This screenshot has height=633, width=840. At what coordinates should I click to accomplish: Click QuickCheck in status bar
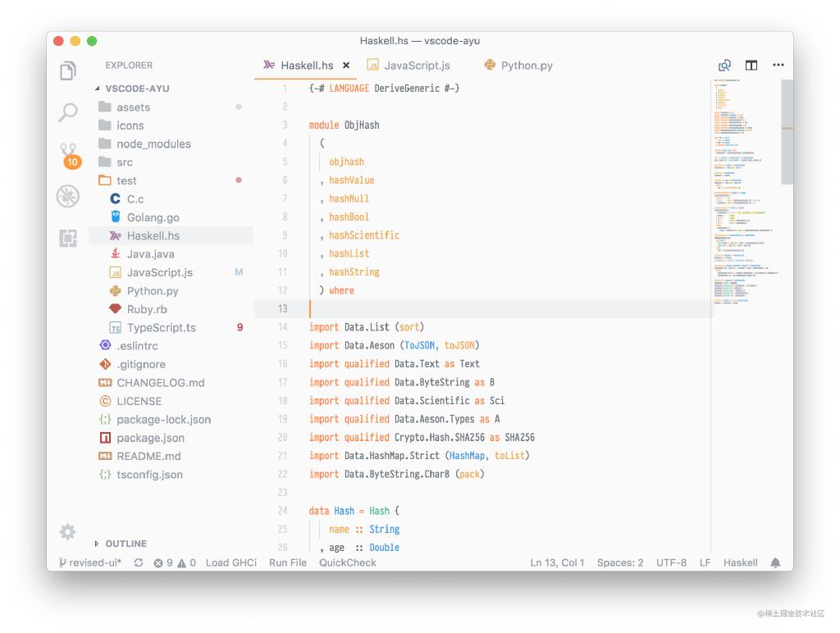click(347, 562)
